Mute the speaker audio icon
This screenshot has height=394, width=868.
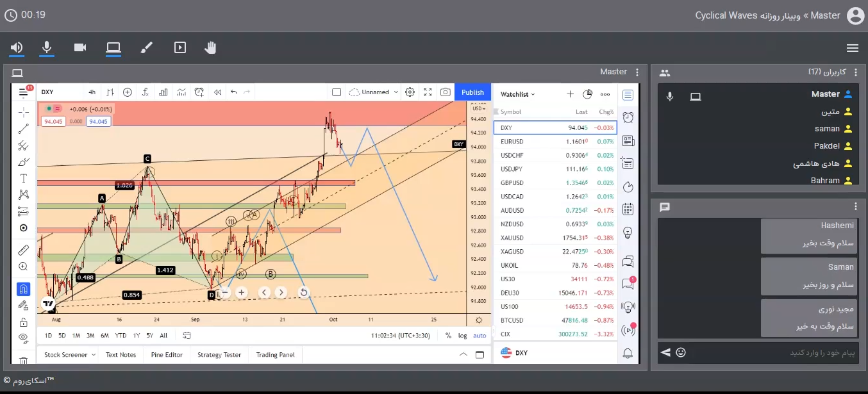[17, 47]
